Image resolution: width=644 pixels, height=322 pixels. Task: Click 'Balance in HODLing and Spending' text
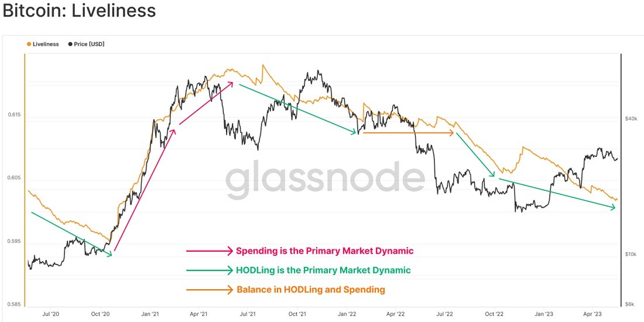click(x=311, y=290)
